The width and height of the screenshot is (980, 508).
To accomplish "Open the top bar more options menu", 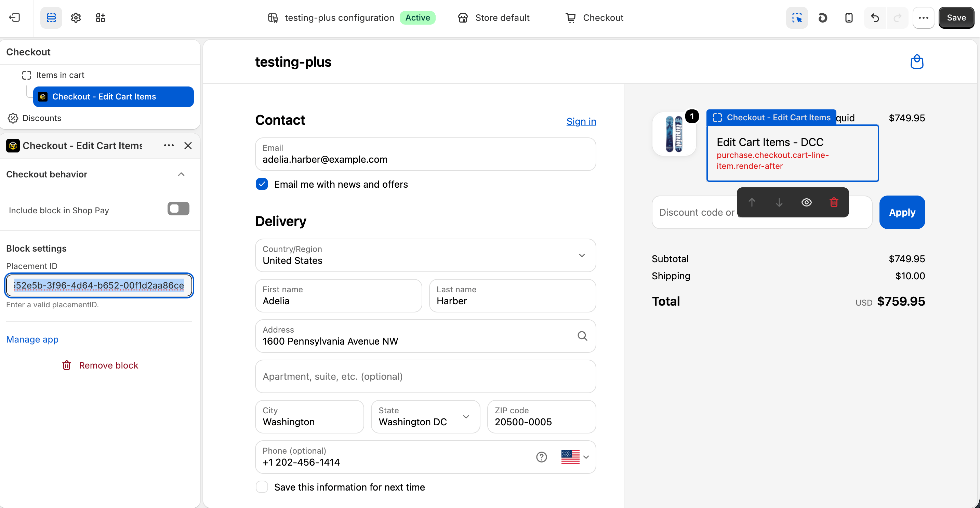I will (923, 18).
